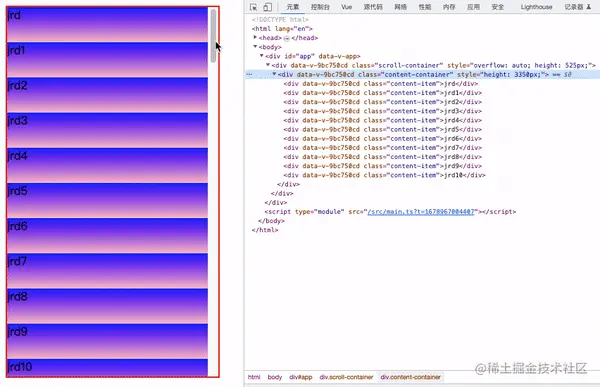Image resolution: width=600 pixels, height=387 pixels.
Task: Open the Application (应用) tab
Action: (x=473, y=7)
